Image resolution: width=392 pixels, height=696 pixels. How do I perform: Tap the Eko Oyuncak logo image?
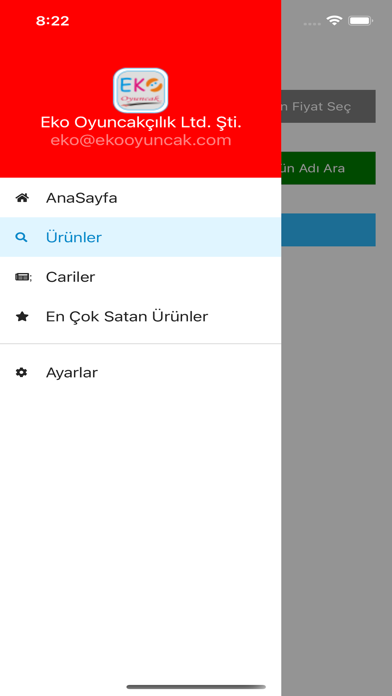(140, 90)
